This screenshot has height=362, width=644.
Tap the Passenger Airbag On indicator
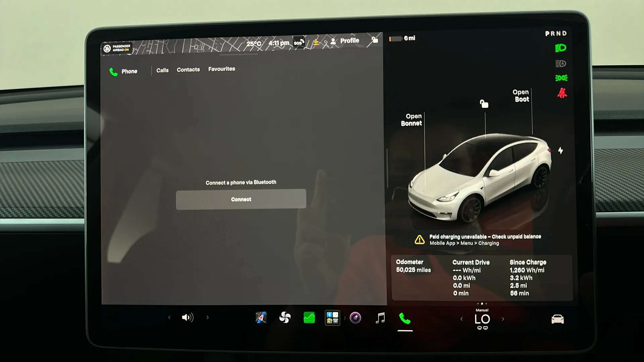tap(117, 48)
